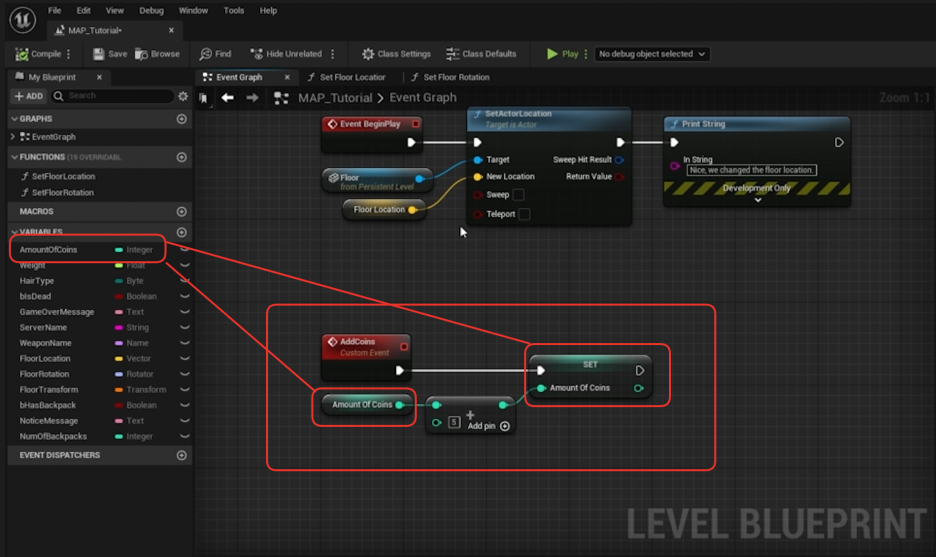
Task: Browse to asset in Content Browser
Action: coord(158,54)
